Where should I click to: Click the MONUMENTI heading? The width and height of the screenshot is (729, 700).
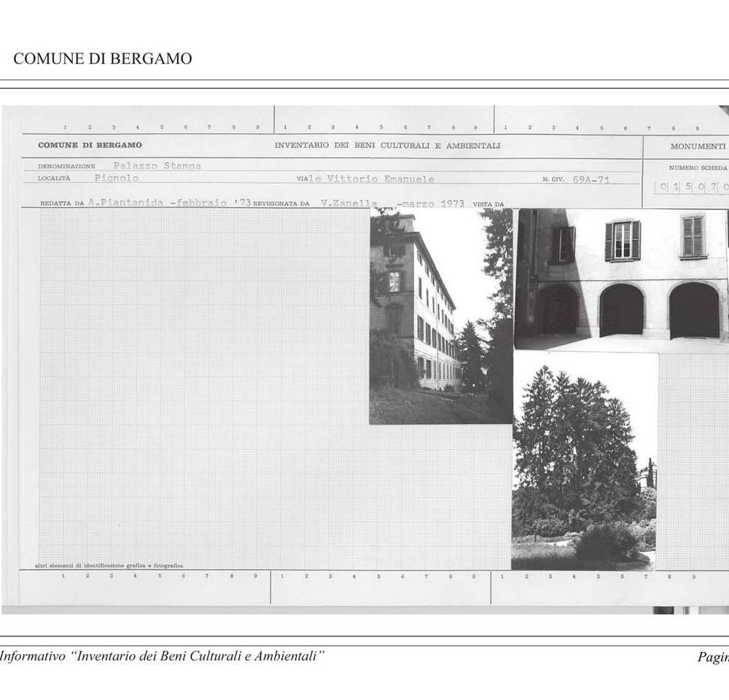point(698,147)
